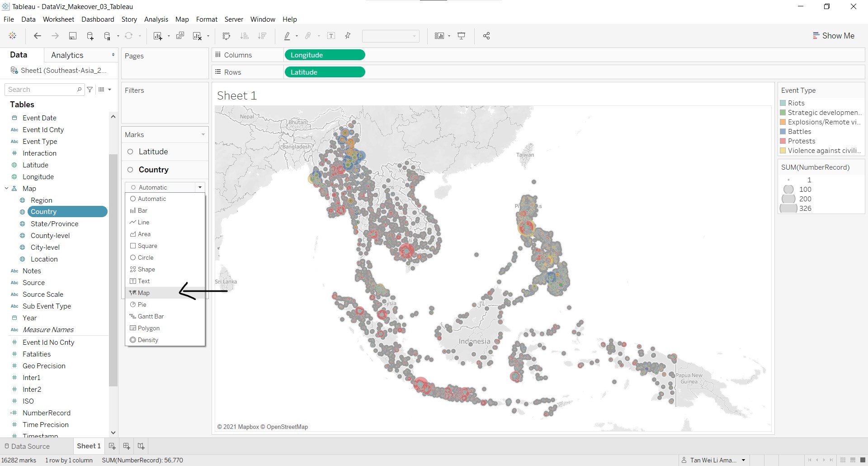Click the Share workbook icon

coord(486,36)
